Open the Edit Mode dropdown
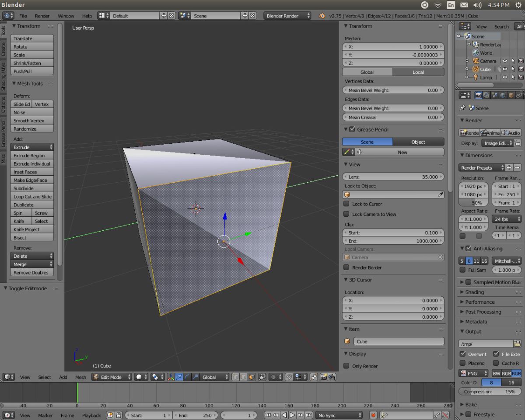Screen dimensions: 525x420 [x=112, y=377]
